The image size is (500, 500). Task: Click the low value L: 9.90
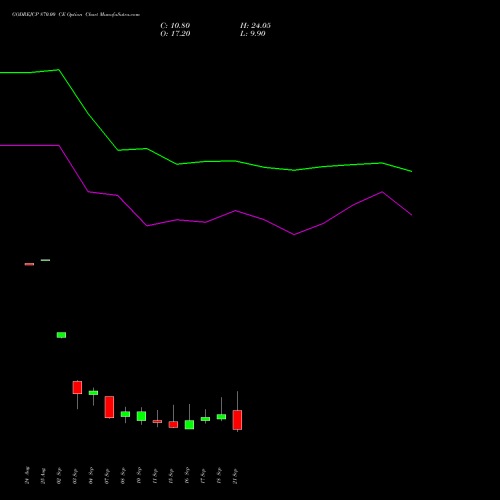pos(253,34)
